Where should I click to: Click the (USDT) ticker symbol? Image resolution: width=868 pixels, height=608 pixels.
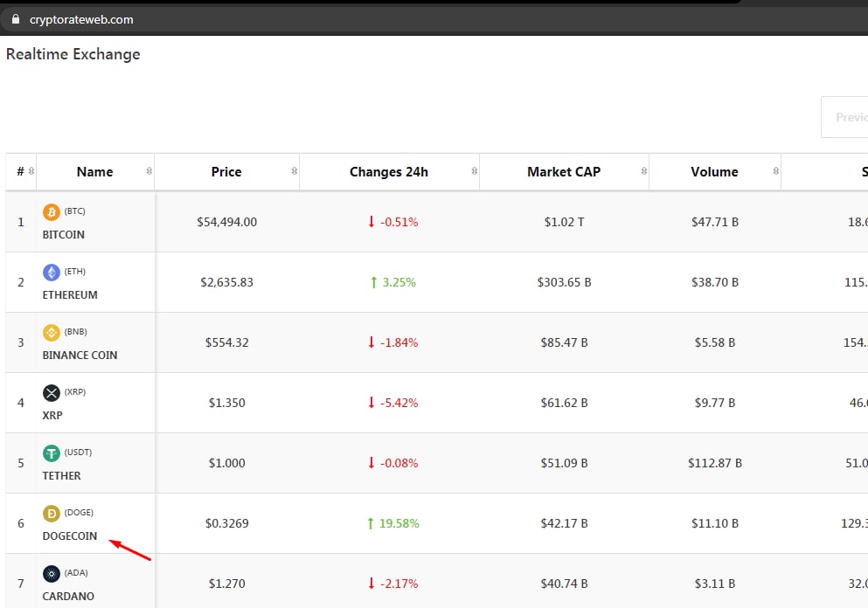point(78,452)
